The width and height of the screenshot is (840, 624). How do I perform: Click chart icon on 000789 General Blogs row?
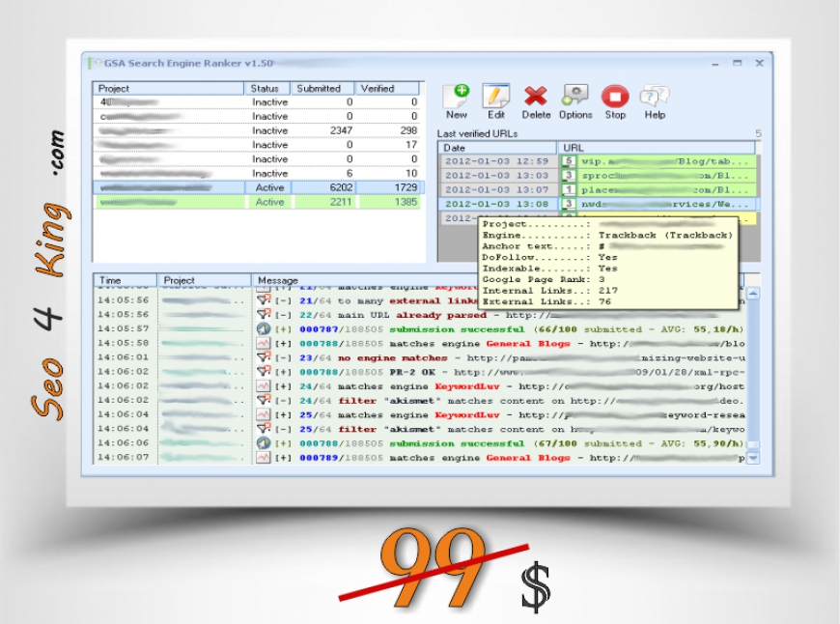pos(263,457)
